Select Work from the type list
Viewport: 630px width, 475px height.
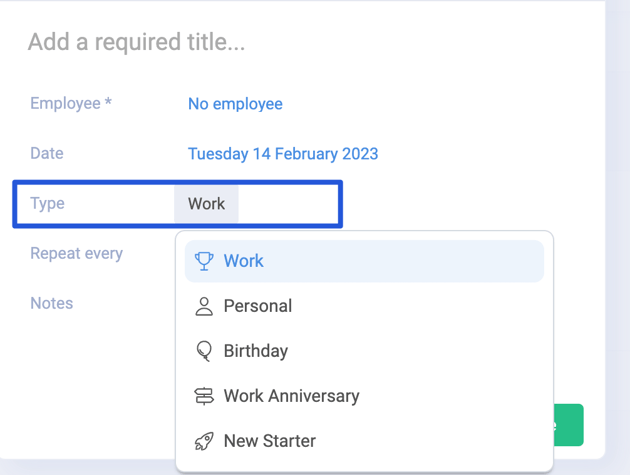pos(364,261)
